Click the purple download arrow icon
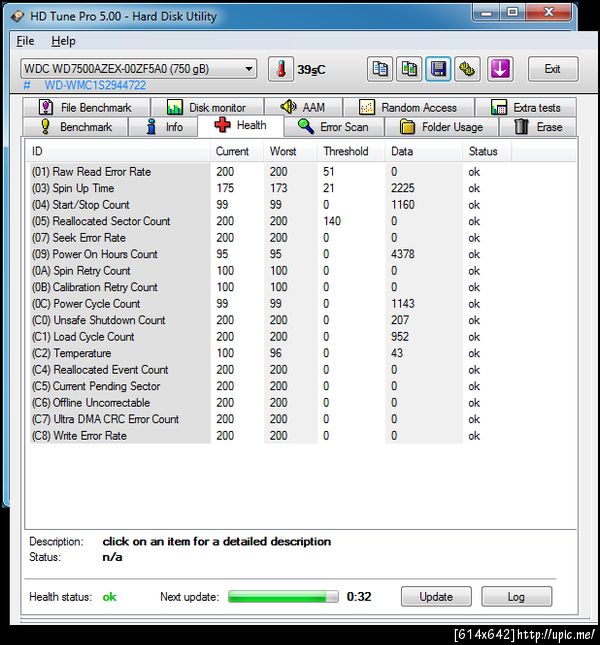Viewport: 600px width, 645px height. pos(500,69)
